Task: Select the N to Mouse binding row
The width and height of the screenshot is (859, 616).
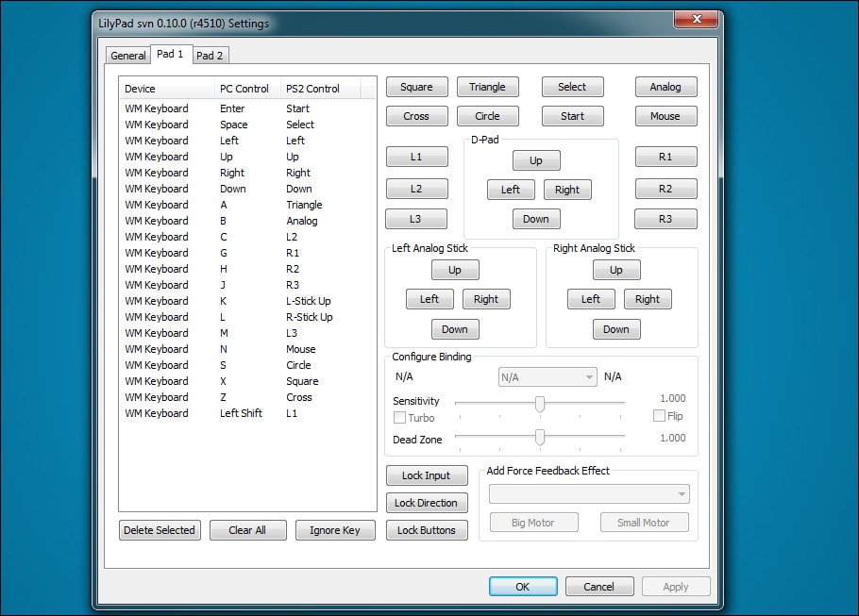Action: tap(247, 349)
